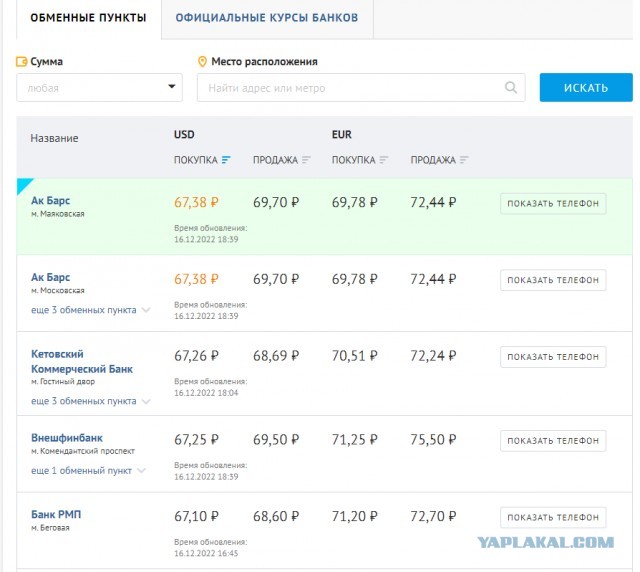Click update time 16.12.2022 16:45
The height and width of the screenshot is (572, 640).
(206, 553)
